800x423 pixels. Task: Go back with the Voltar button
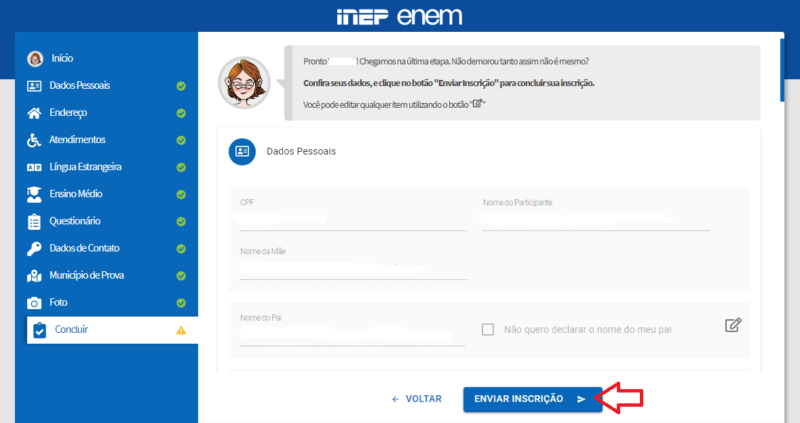coord(416,399)
